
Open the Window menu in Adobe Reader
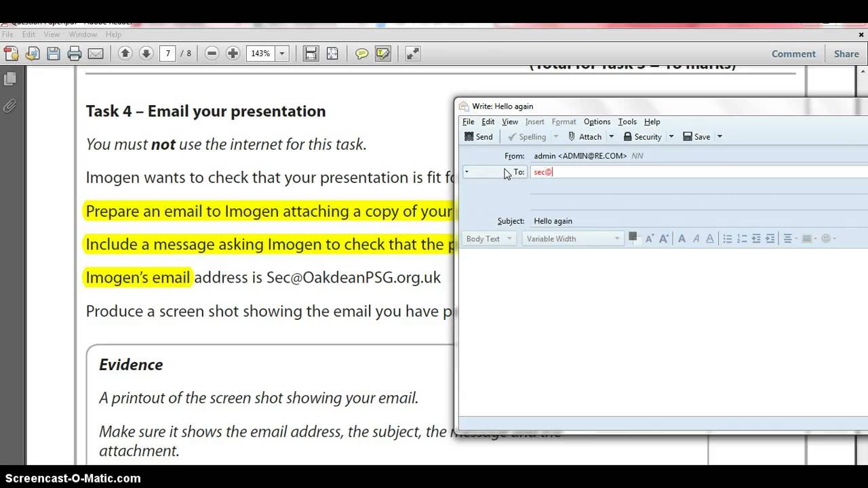83,35
